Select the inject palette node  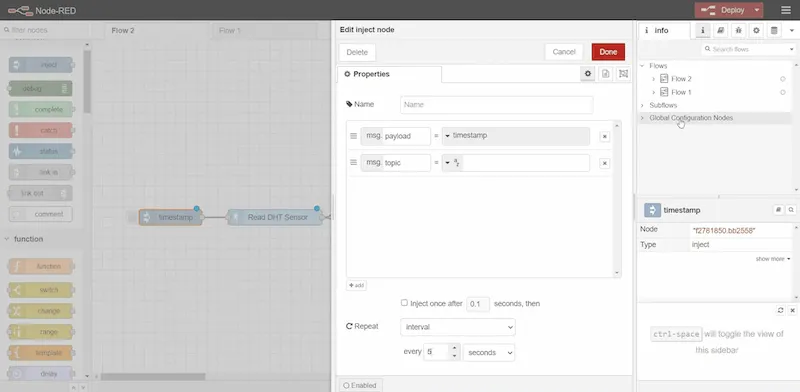[x=41, y=65]
